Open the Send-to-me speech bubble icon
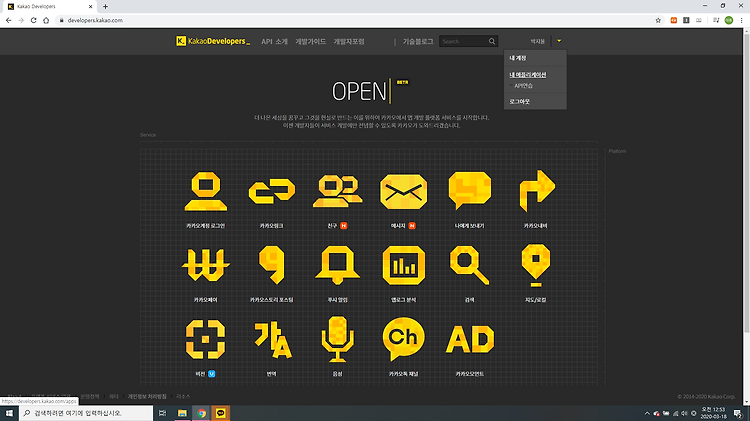750x421 pixels. pyautogui.click(x=470, y=190)
